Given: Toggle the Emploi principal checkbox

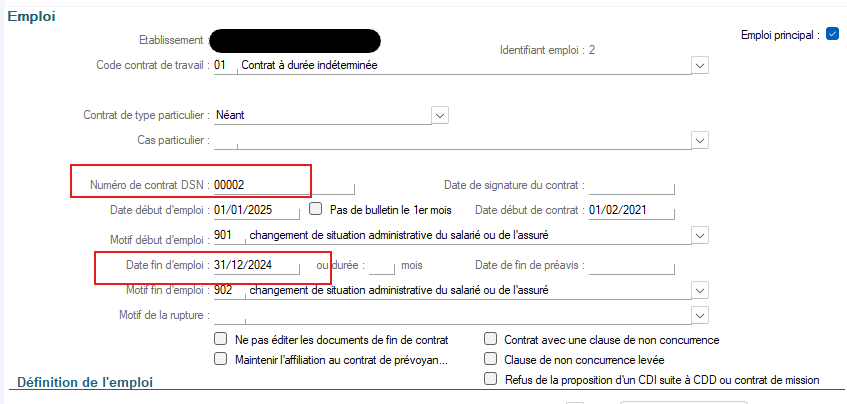Looking at the screenshot, I should click(x=832, y=35).
